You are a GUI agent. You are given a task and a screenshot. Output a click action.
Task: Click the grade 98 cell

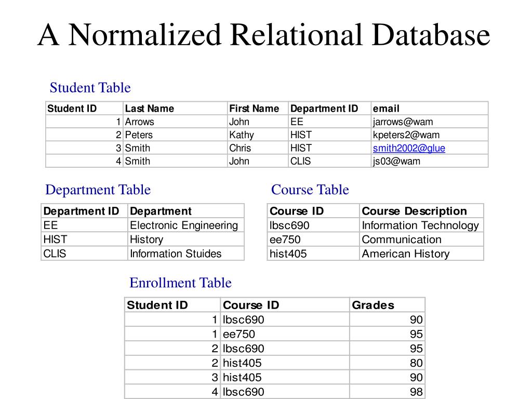[x=387, y=392]
